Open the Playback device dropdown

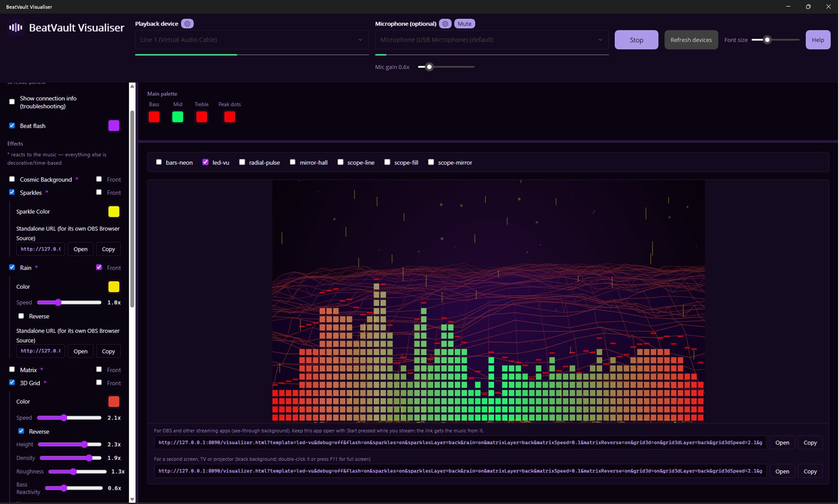[x=252, y=40]
